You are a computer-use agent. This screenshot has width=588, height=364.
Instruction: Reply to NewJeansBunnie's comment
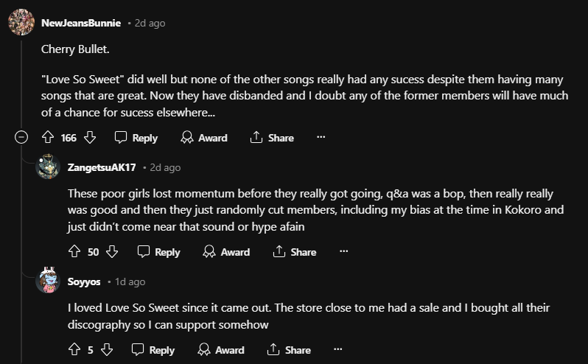(136, 138)
